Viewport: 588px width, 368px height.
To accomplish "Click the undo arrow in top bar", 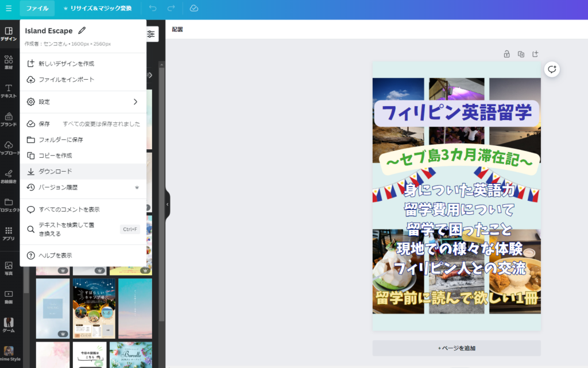I will (x=152, y=8).
